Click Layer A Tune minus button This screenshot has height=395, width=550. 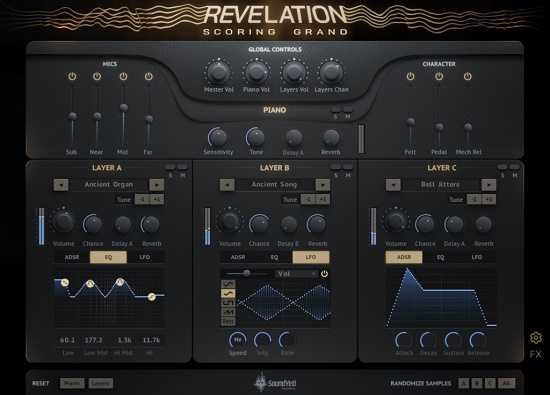tap(142, 199)
